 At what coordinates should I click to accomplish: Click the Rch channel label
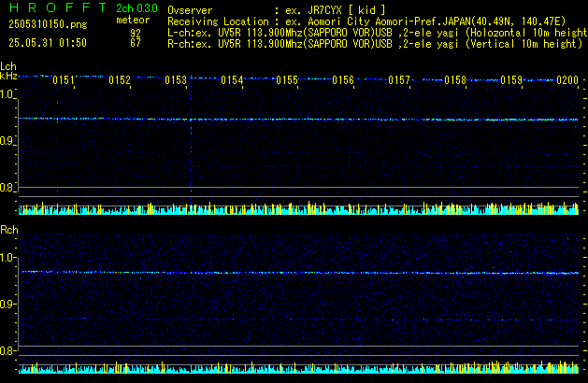click(9, 230)
